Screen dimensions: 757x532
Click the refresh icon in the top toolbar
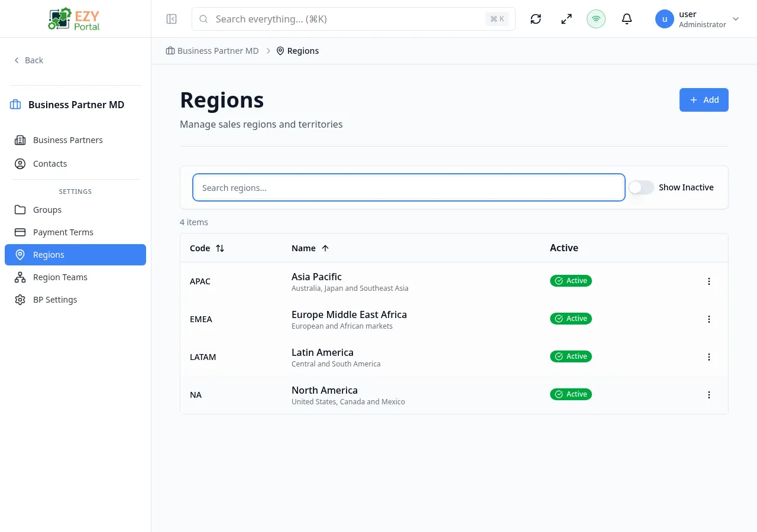[535, 19]
